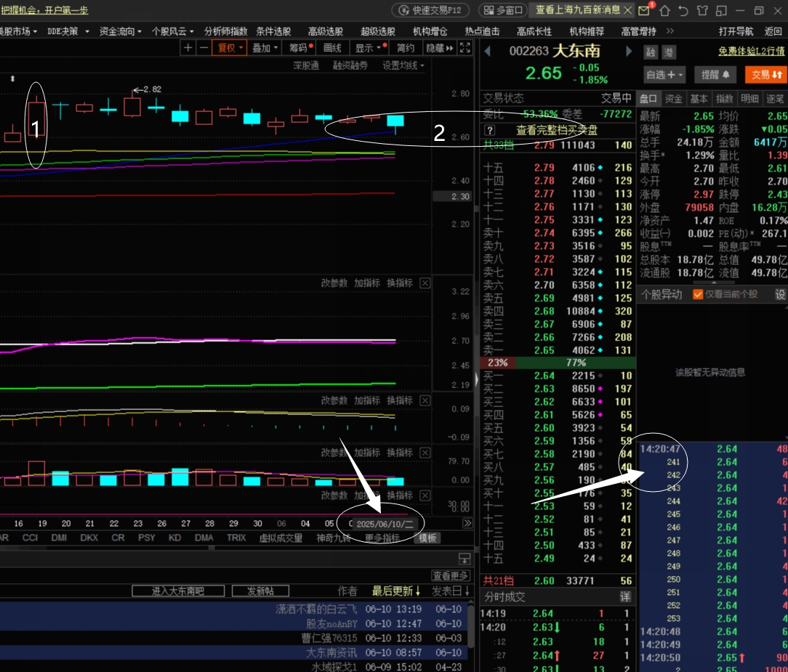Switch to the 指数 tab
The width and height of the screenshot is (788, 672).
[724, 99]
